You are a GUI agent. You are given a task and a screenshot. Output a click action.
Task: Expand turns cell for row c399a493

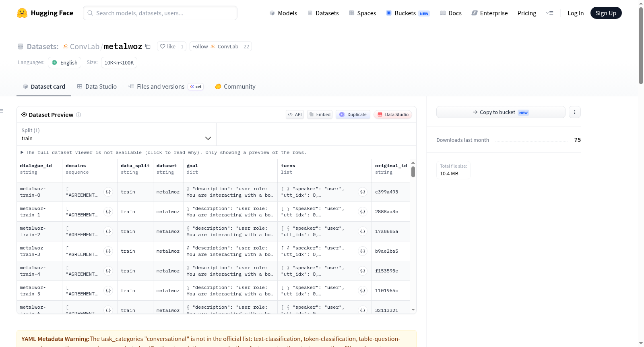(363, 192)
